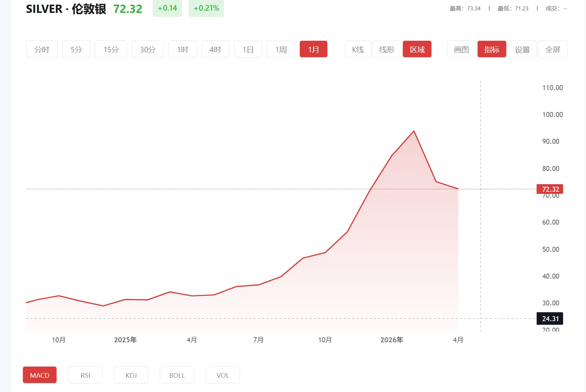
Task: Switch to the 1日 daily tab
Action: [x=248, y=49]
